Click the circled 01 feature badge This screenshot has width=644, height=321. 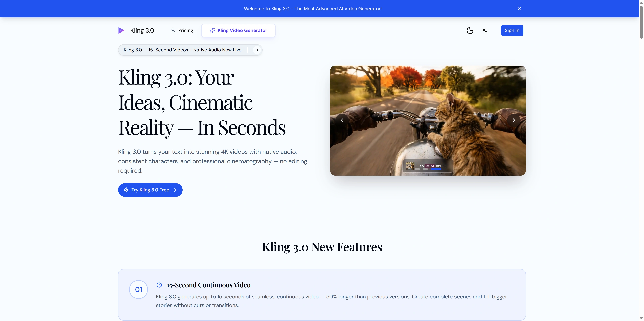click(139, 290)
